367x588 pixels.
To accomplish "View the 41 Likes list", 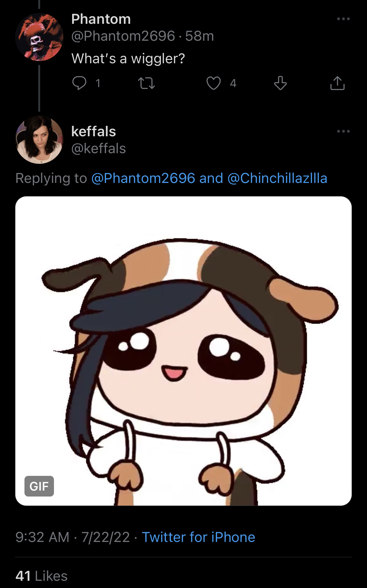I will coord(41,576).
